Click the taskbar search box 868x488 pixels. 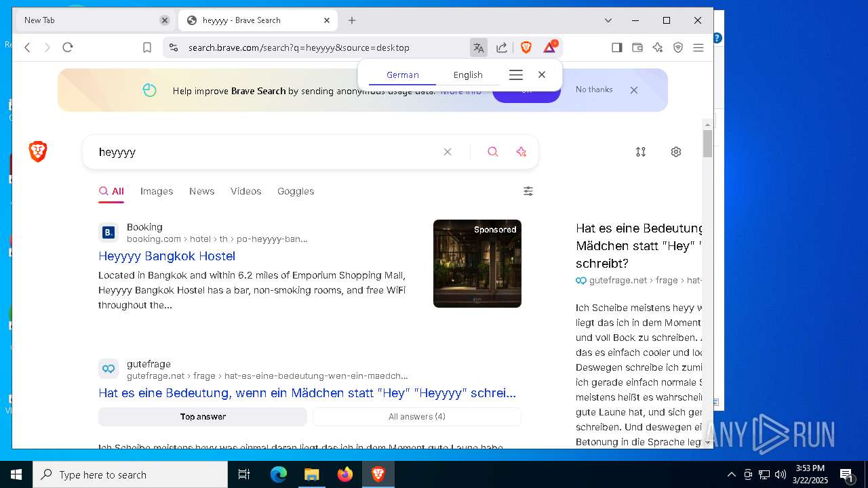pos(130,474)
